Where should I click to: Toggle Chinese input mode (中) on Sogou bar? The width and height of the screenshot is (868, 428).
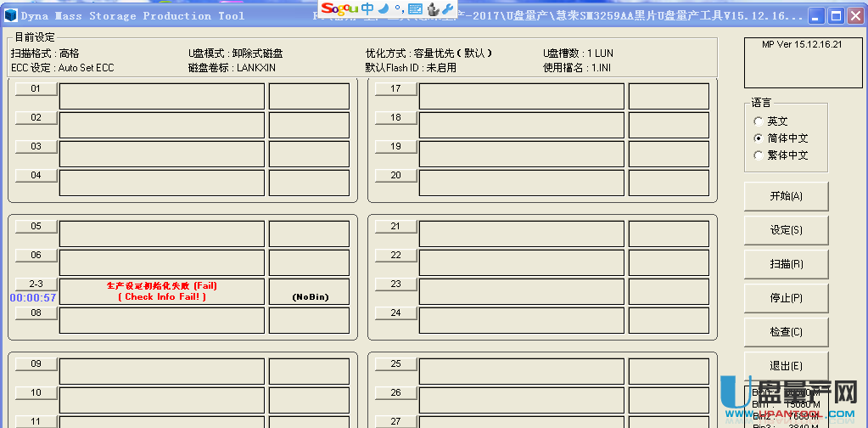click(x=367, y=8)
